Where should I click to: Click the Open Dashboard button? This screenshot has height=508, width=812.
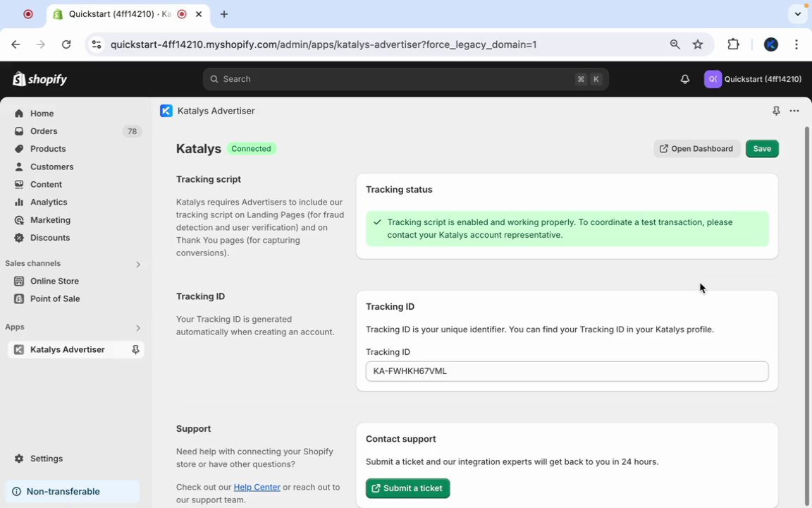tap(696, 149)
